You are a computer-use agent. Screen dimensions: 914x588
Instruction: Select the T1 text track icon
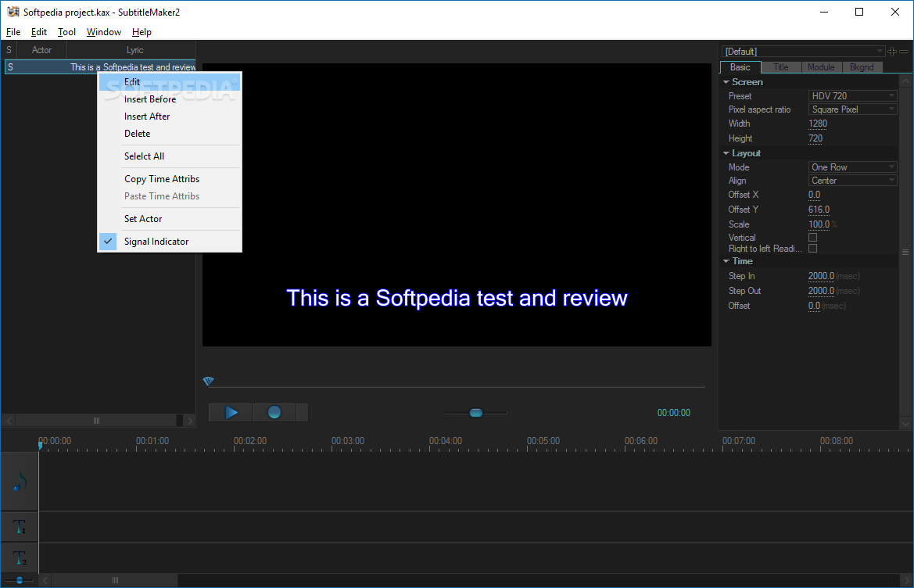pos(20,527)
